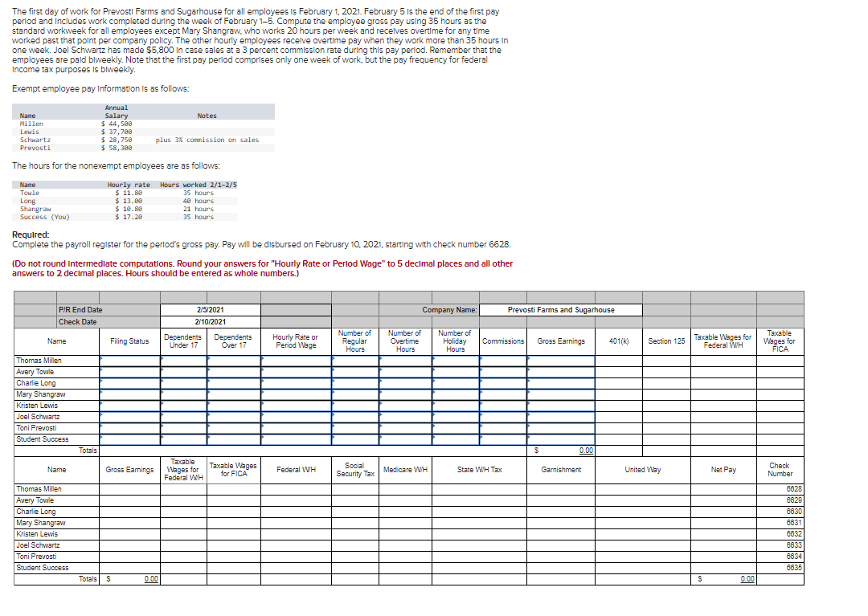Click Number of Holiday Hours cell for Kristen Lewis

(x=456, y=406)
